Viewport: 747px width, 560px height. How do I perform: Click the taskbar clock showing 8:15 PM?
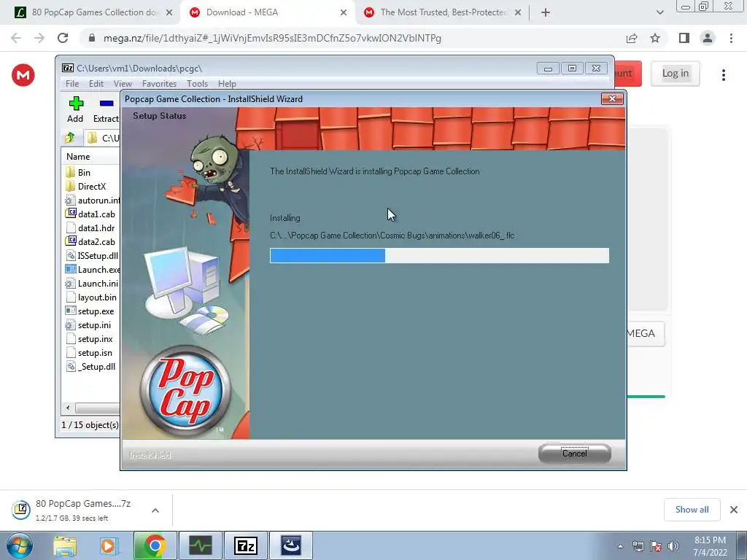[710, 546]
